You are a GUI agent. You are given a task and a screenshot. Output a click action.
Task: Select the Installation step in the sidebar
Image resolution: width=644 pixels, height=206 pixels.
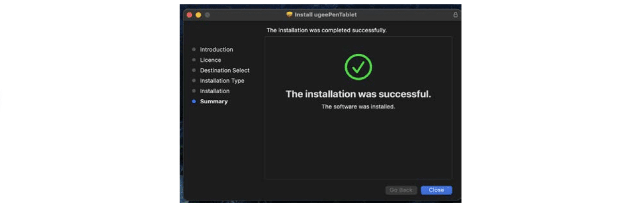point(215,91)
